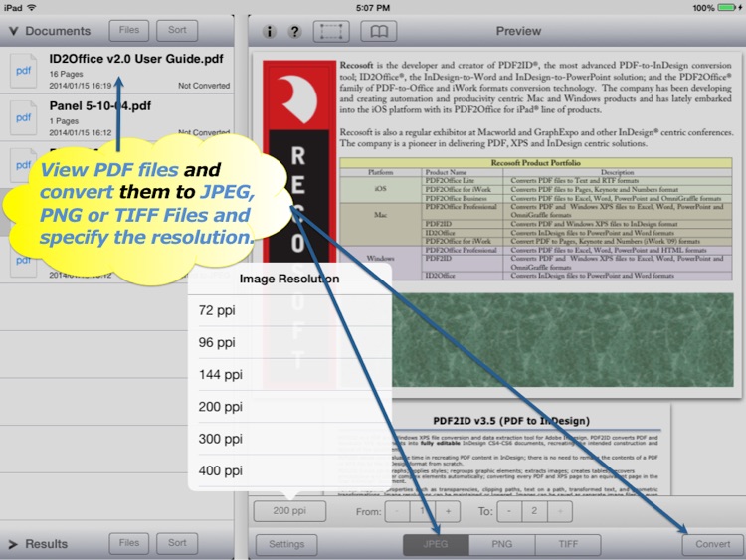
Task: Open the Settings button
Action: (x=286, y=544)
